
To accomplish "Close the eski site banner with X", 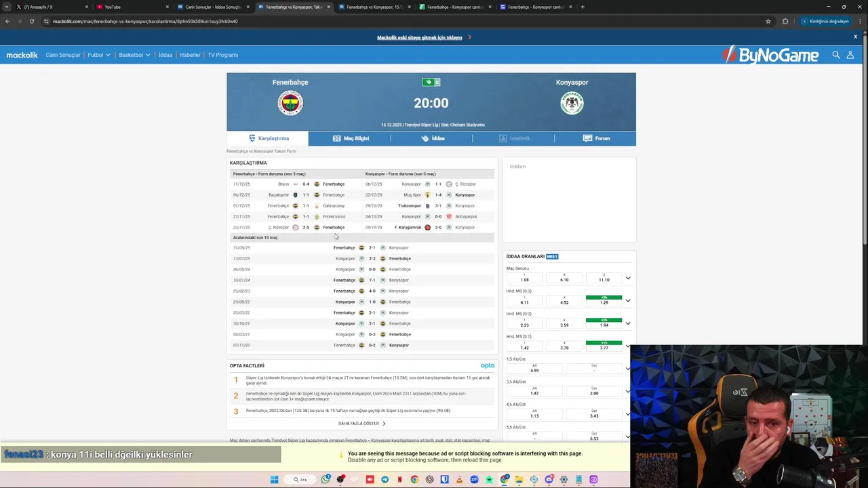I will point(856,37).
